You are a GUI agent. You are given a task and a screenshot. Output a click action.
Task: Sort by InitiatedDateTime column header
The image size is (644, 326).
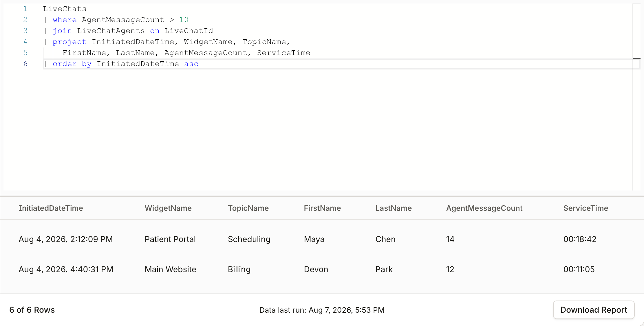coord(51,208)
